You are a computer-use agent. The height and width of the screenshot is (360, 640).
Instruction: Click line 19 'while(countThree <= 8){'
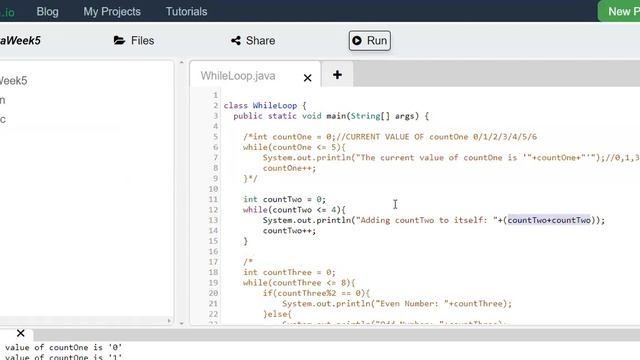pos(299,283)
